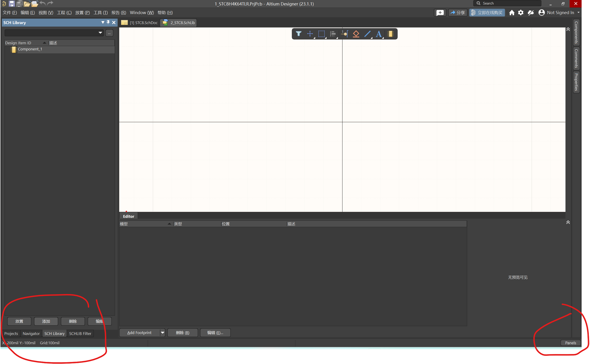Click the Move Objects crosshair icon
The height and width of the screenshot is (364, 590).
pos(310,34)
